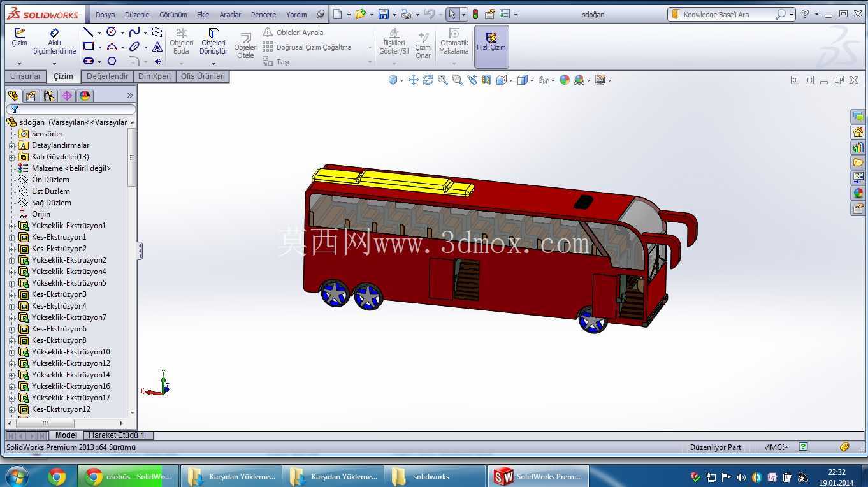Click the New document icon
The image size is (868, 487).
[x=338, y=14]
